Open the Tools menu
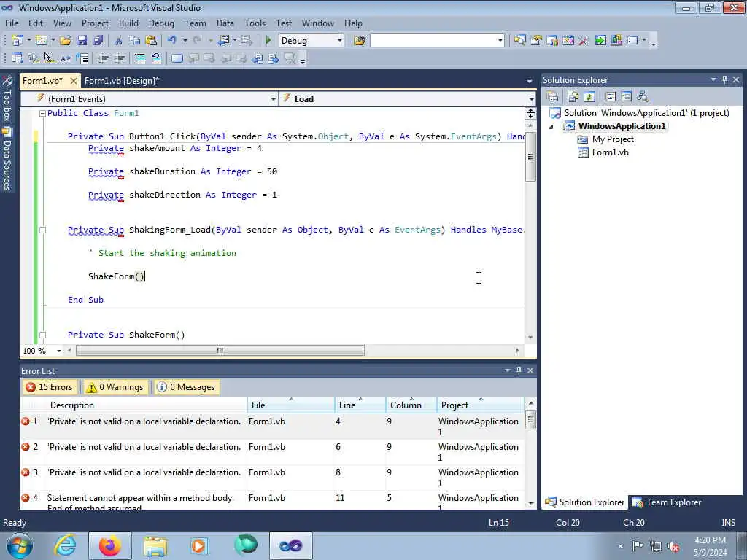The width and height of the screenshot is (747, 560). [255, 23]
